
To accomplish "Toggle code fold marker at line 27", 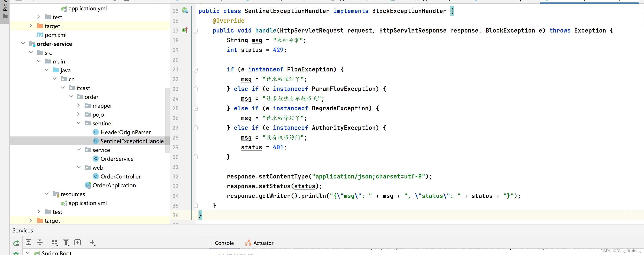I will pos(196,128).
